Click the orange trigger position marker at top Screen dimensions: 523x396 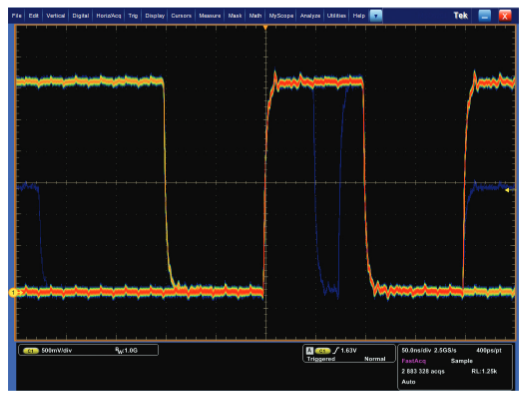tap(266, 28)
